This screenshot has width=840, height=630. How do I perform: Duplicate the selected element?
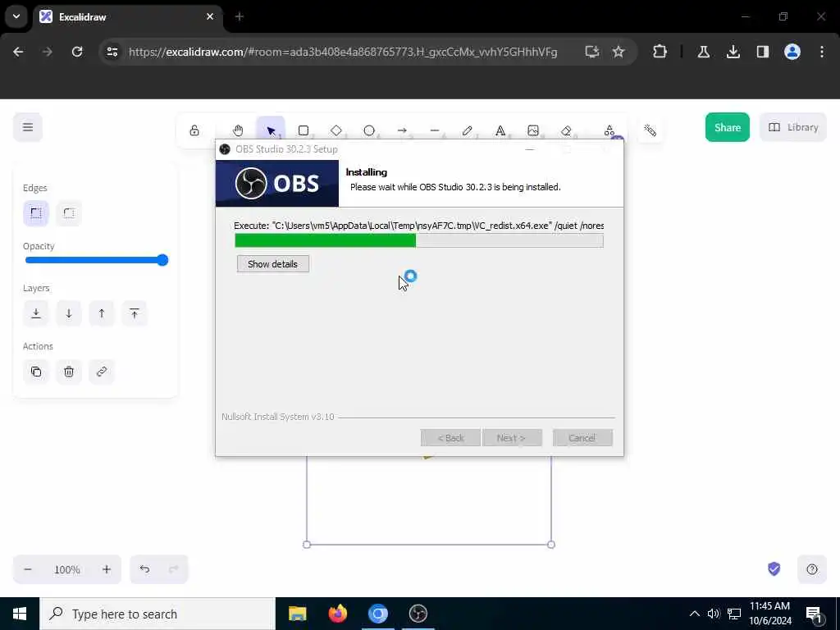(36, 372)
